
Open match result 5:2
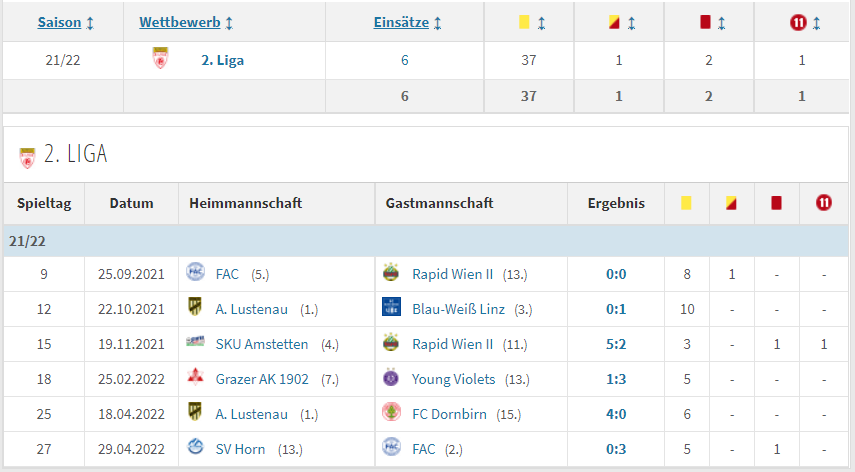616,344
